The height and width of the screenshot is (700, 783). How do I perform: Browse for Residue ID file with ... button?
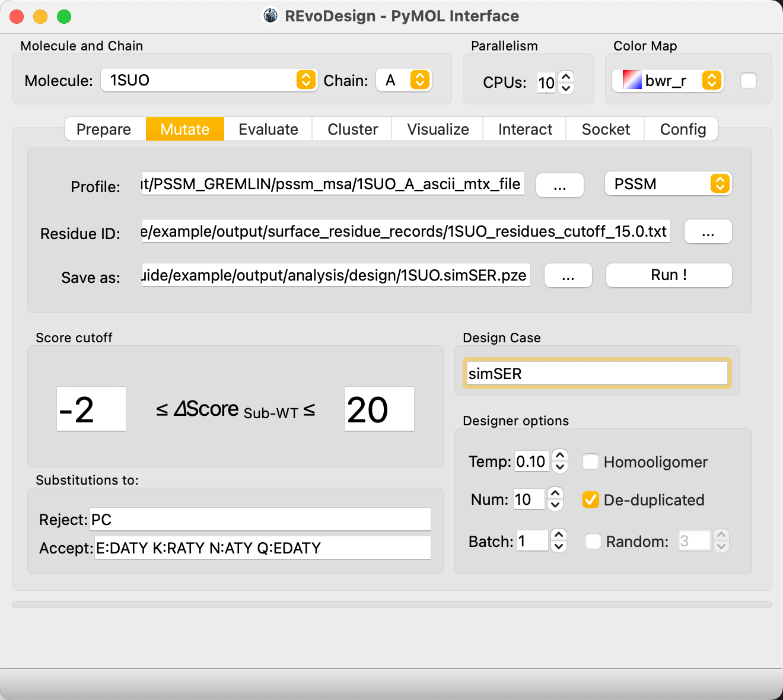pyautogui.click(x=708, y=231)
